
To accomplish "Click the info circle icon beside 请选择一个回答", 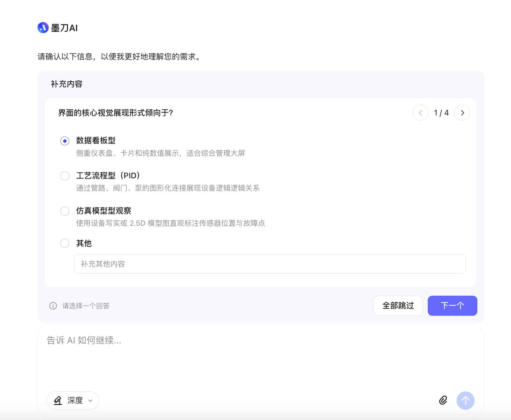I will tap(53, 306).
